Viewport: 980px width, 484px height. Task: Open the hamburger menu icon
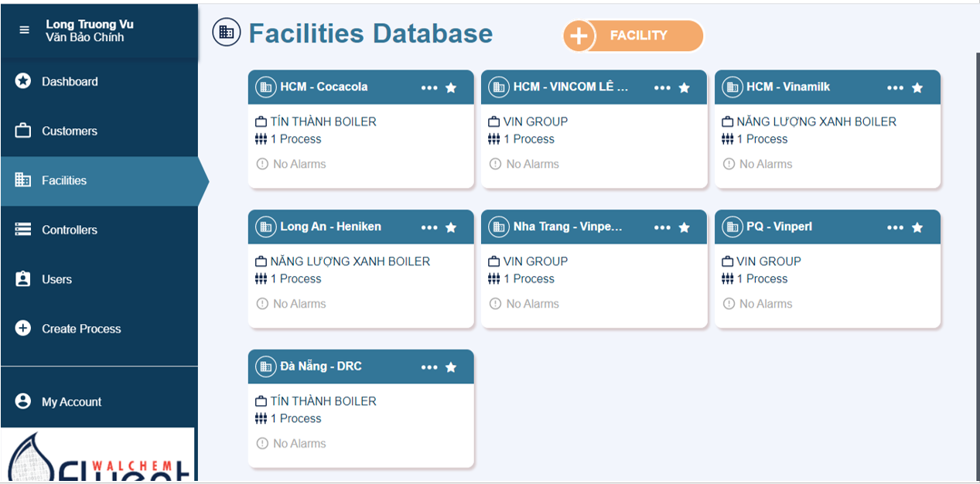(25, 30)
